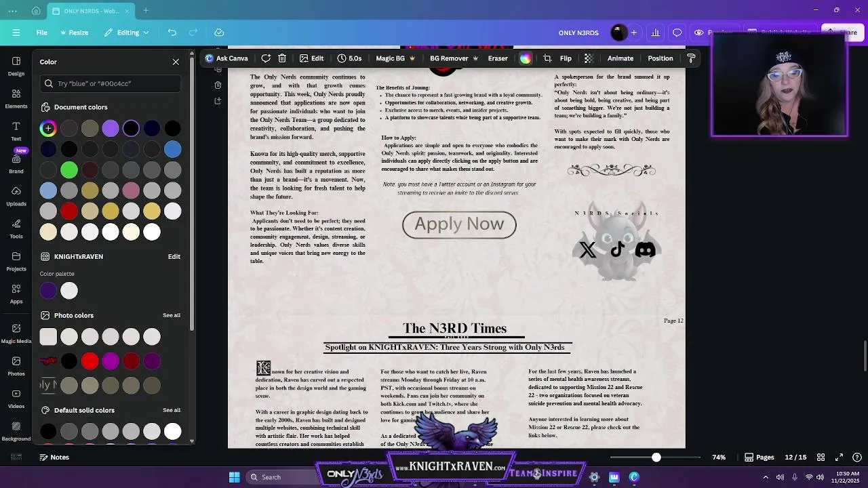Check the cloud save status icon
The height and width of the screenshot is (488, 868).
[219, 33]
